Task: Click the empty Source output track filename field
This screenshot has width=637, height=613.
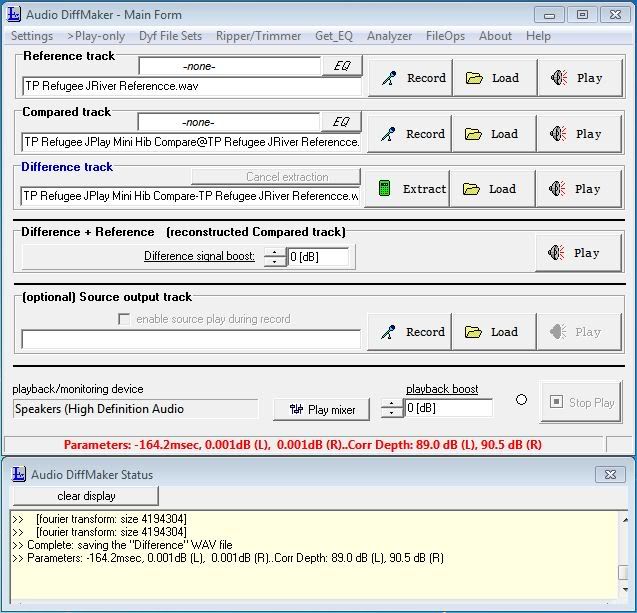Action: [x=191, y=339]
